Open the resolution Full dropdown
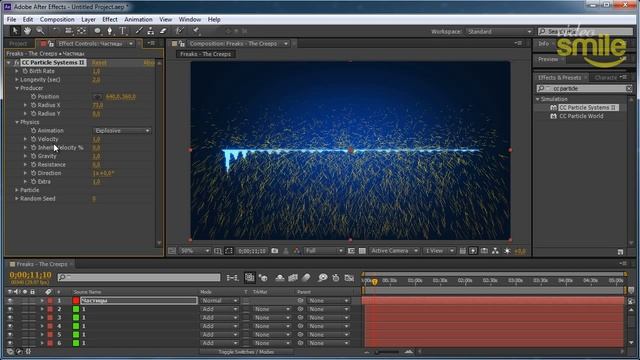The image size is (640, 360). point(324,251)
